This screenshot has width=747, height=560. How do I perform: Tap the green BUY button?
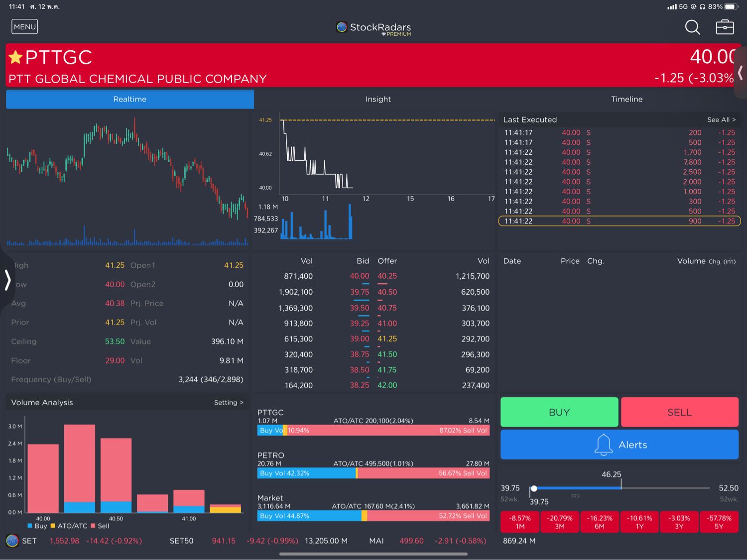[x=559, y=412]
